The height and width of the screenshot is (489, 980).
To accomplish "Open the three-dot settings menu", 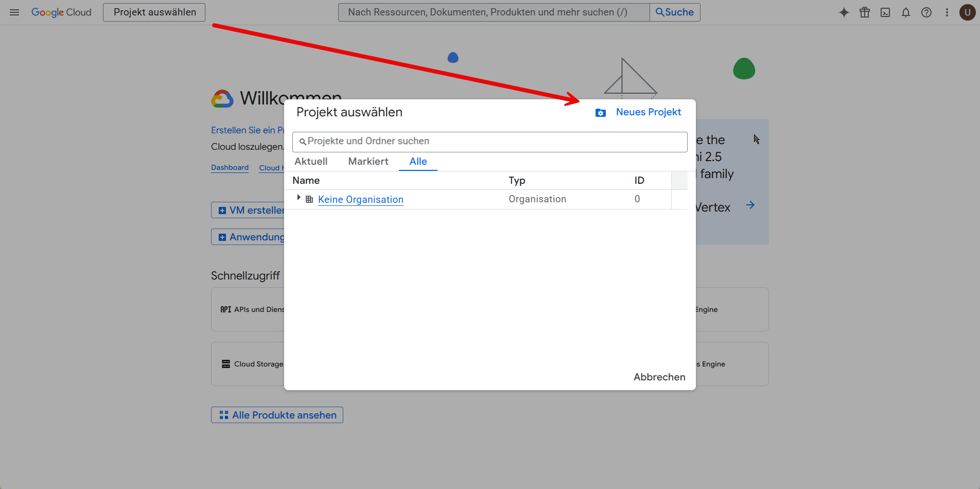I will pyautogui.click(x=947, y=12).
